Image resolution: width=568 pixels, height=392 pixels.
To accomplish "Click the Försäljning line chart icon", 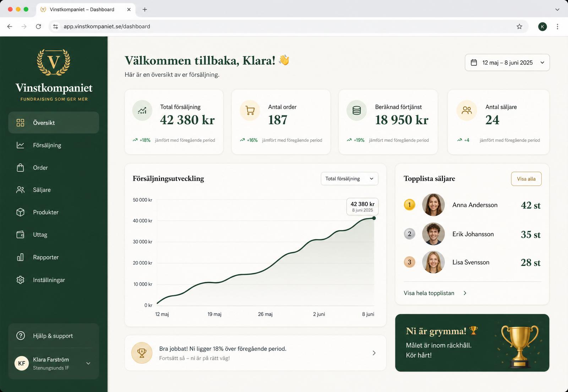I will 20,145.
